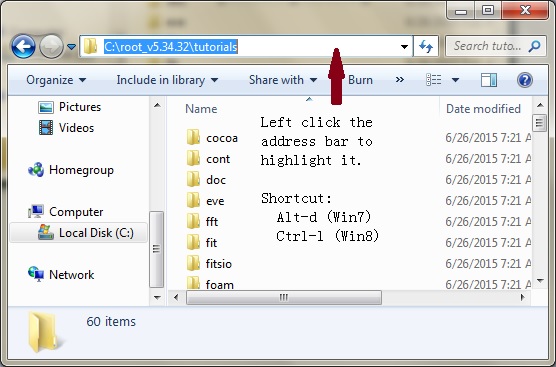Open Help with the question mark icon

click(x=525, y=80)
